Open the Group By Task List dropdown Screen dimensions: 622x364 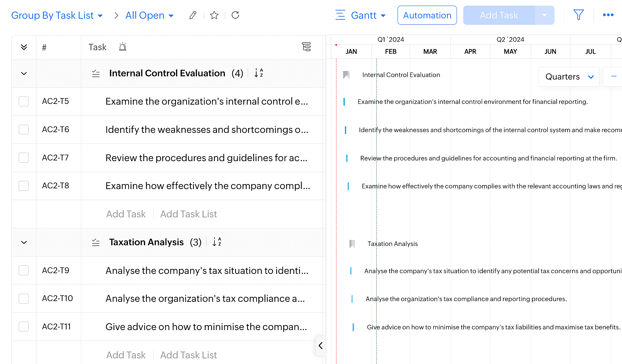[57, 16]
